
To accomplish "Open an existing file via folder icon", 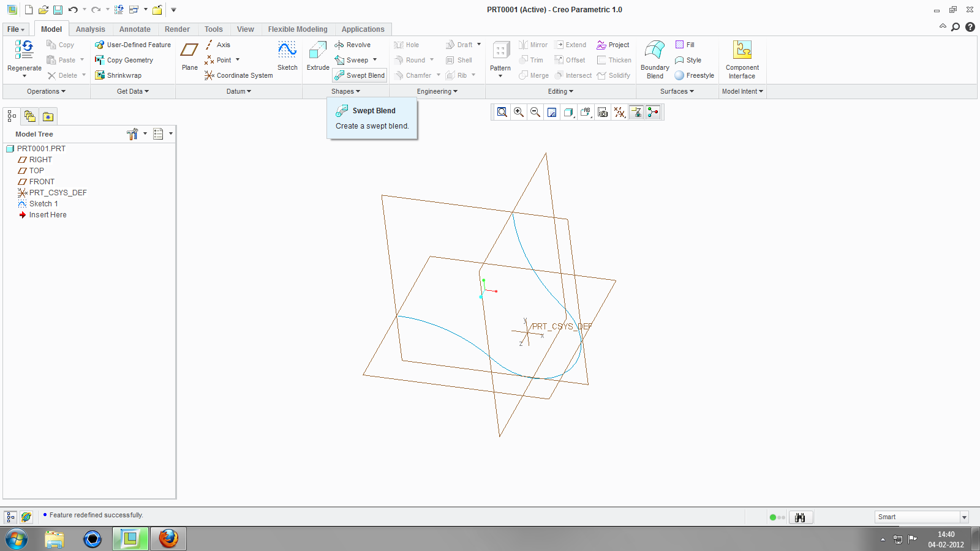I will [43, 10].
